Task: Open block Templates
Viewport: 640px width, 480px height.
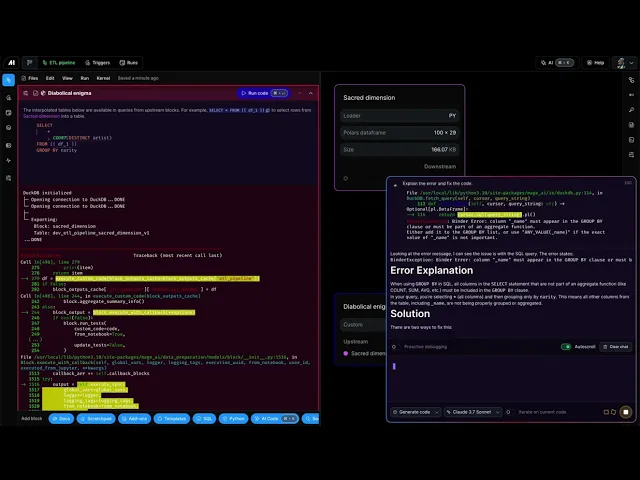Action: click(x=171, y=419)
